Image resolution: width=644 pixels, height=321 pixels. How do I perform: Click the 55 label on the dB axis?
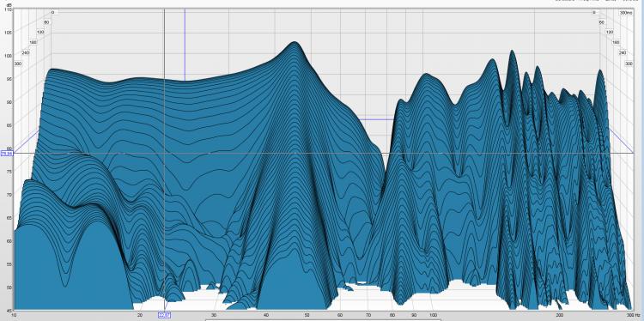point(10,264)
